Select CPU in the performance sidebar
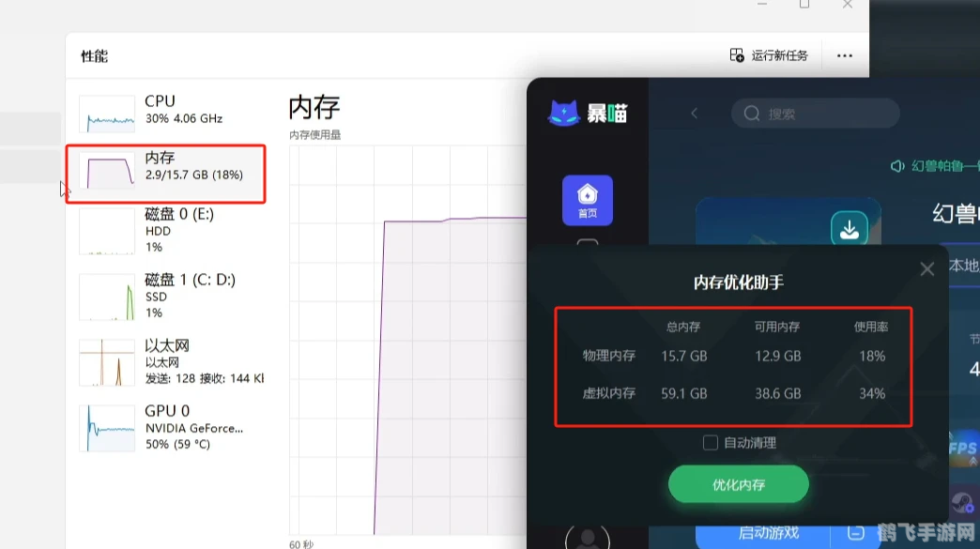Screen dimensions: 980x549 point(160,108)
